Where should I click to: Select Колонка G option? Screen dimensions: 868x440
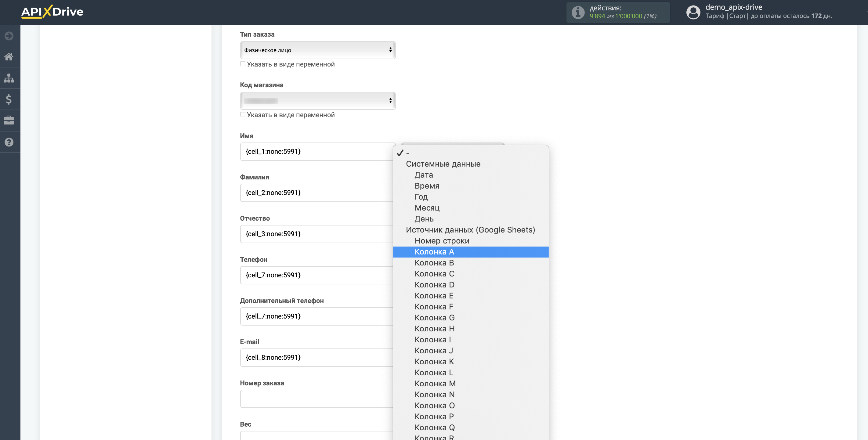(x=471, y=318)
